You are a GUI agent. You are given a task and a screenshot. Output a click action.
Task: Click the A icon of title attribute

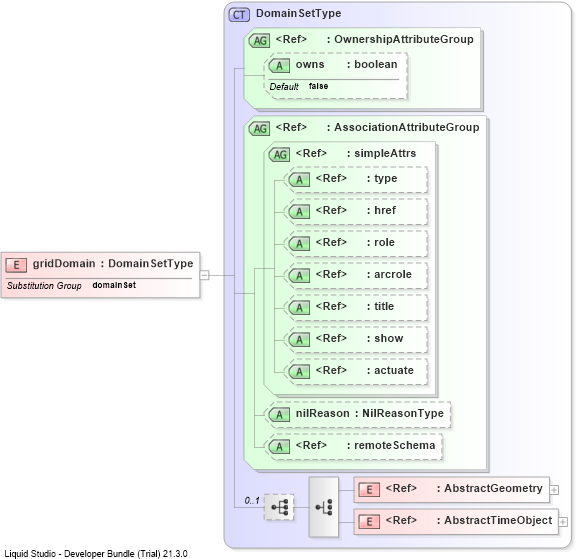click(x=299, y=307)
